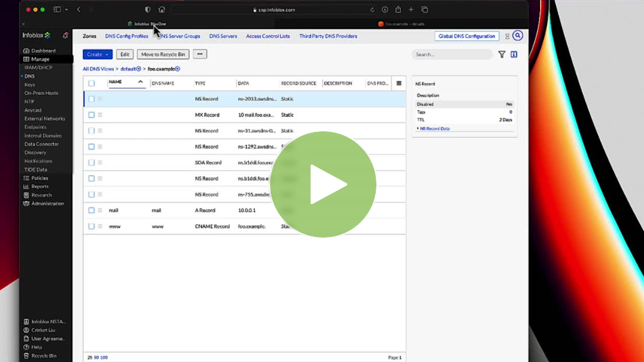Image resolution: width=644 pixels, height=362 pixels.
Task: Open Recycle Bin in the sidebar
Action: click(x=44, y=356)
